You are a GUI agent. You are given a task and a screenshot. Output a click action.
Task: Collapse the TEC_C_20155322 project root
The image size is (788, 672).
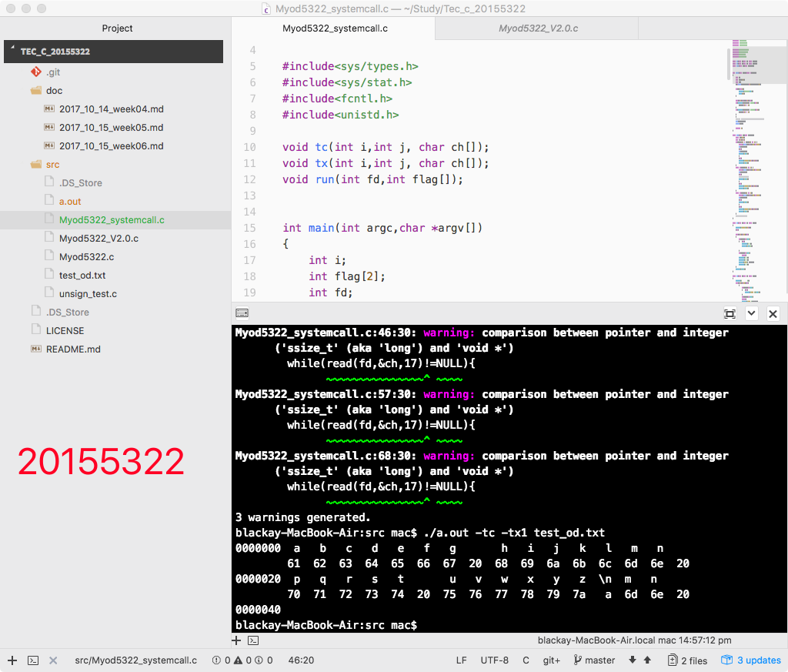click(x=113, y=52)
